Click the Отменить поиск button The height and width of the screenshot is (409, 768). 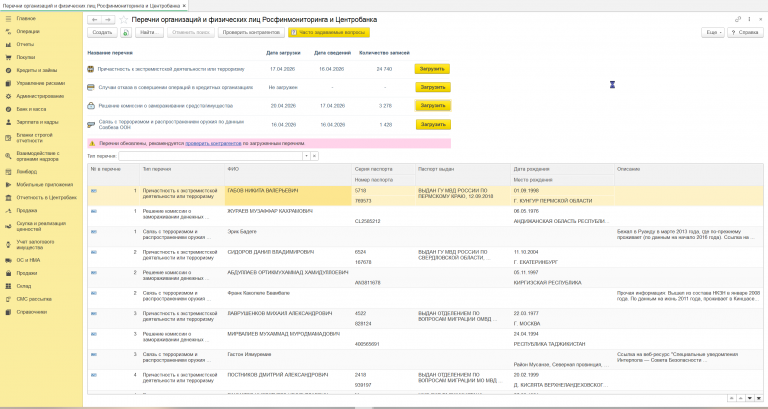[191, 32]
